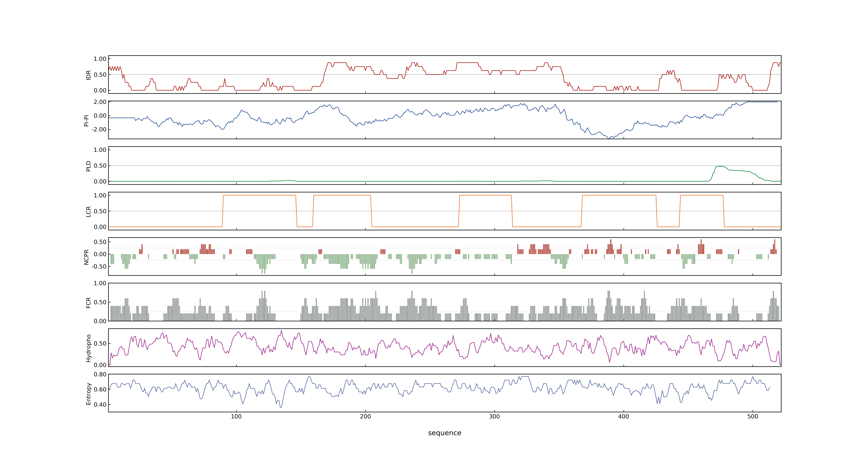Click the 100 x-axis tick label
868x463 pixels.
(236, 416)
